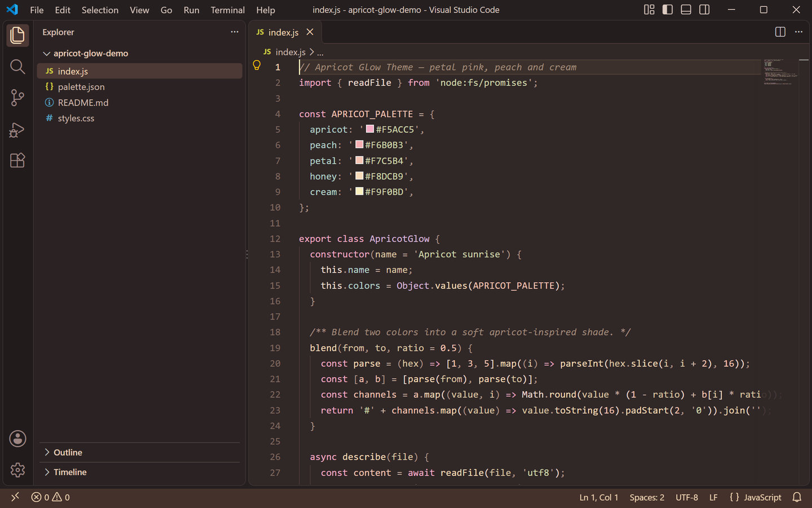812x508 pixels.
Task: Open the breadcrumb symbol ellipsis
Action: pos(320,52)
